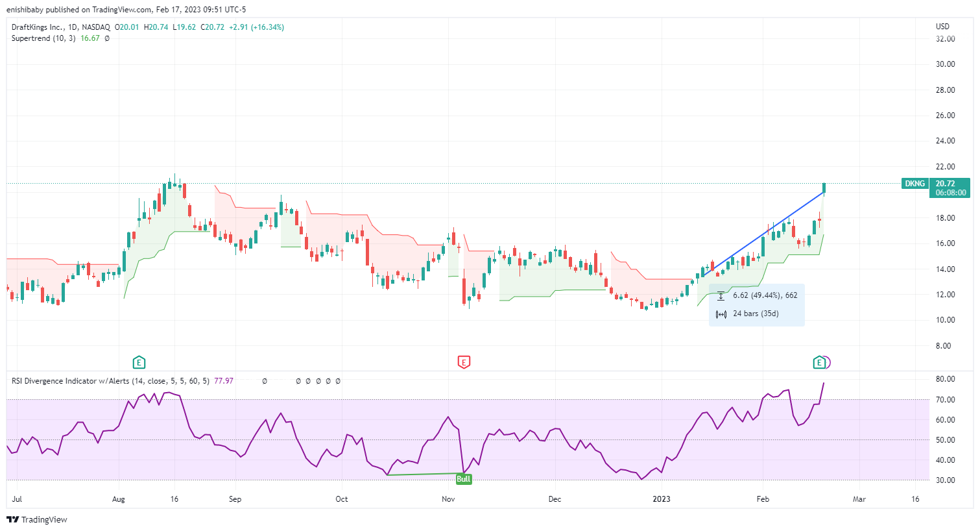Click the Supertrend value 16.67
The width and height of the screenshot is (980, 531).
pyautogui.click(x=90, y=38)
